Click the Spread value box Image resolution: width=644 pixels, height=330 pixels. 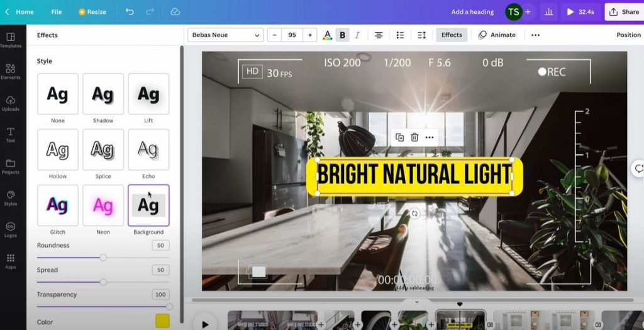(x=160, y=270)
